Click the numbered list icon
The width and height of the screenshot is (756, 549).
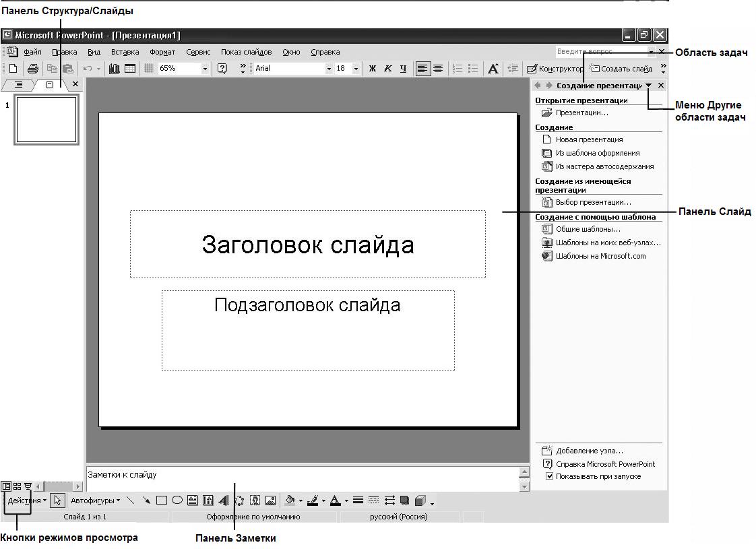point(458,69)
